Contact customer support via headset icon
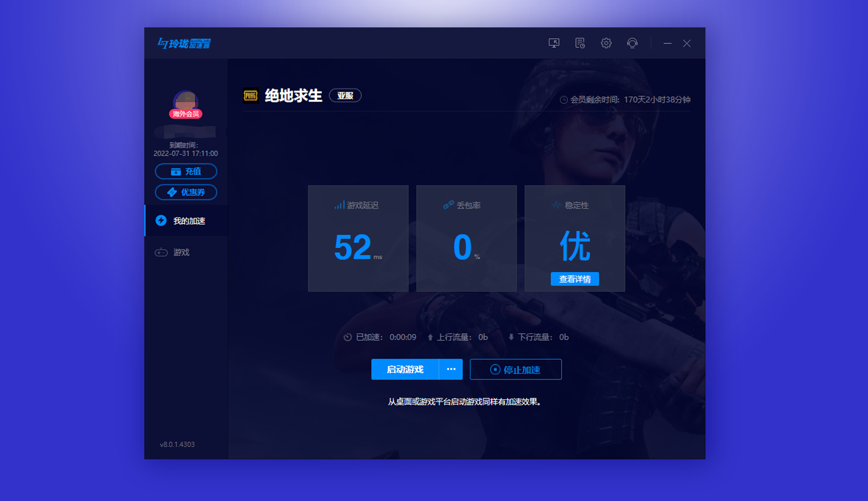This screenshot has height=501, width=868. [632, 43]
